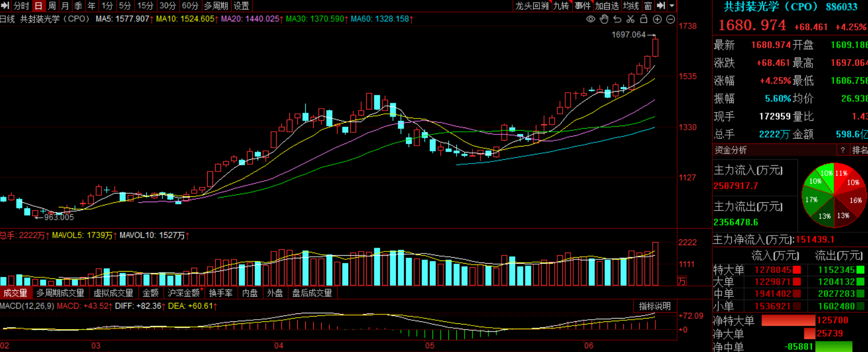Click the 排名 ranking label
The image size is (868, 352).
coord(859,150)
